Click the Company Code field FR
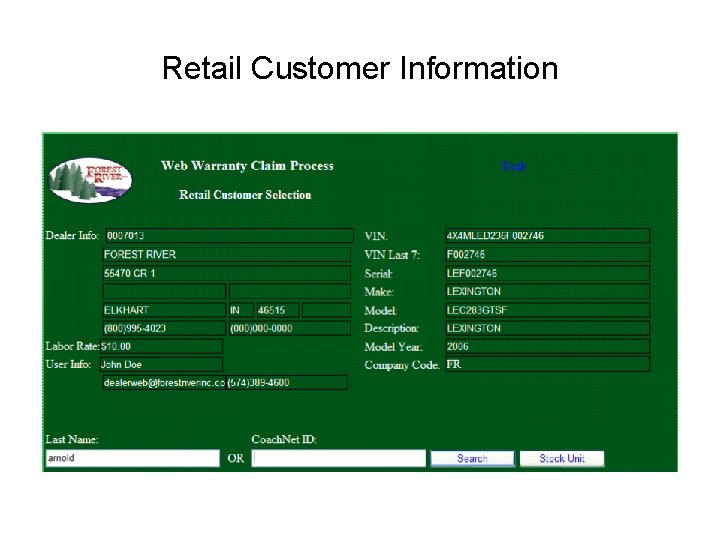The image size is (720, 540). tap(548, 364)
